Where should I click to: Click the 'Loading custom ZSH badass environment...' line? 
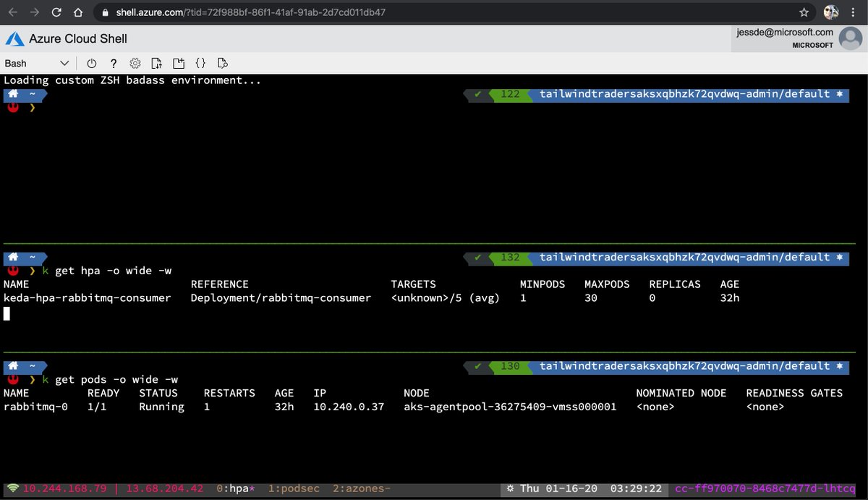point(132,80)
